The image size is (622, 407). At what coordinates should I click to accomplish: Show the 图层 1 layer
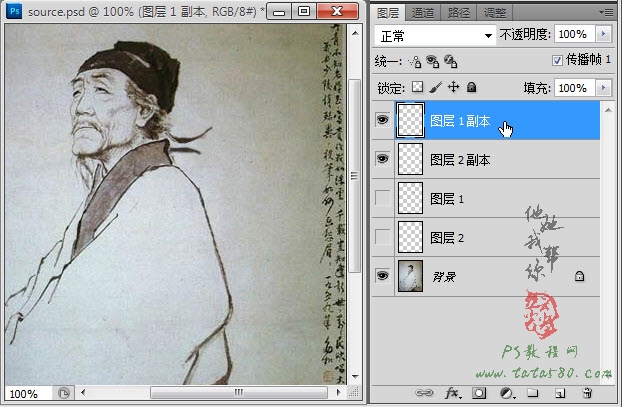[x=382, y=198]
